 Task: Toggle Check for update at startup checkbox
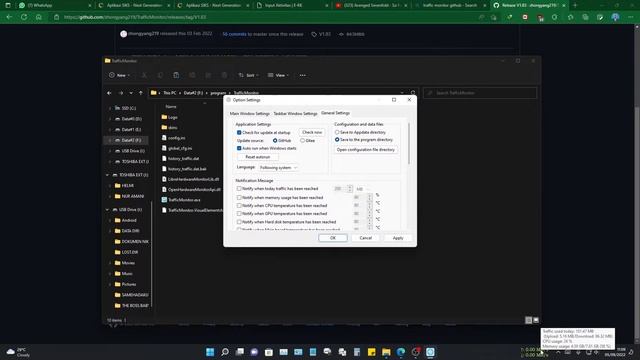click(x=239, y=133)
